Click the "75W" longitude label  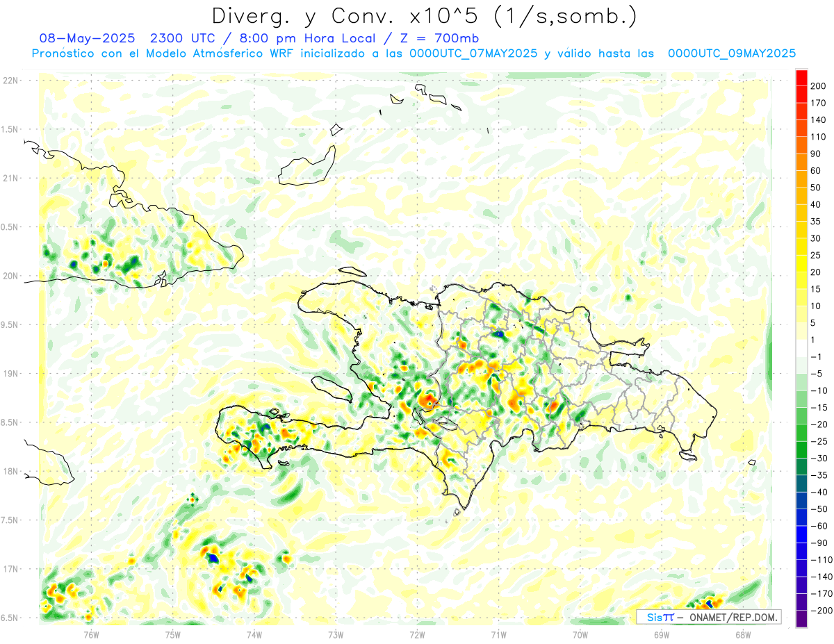pyautogui.click(x=172, y=634)
